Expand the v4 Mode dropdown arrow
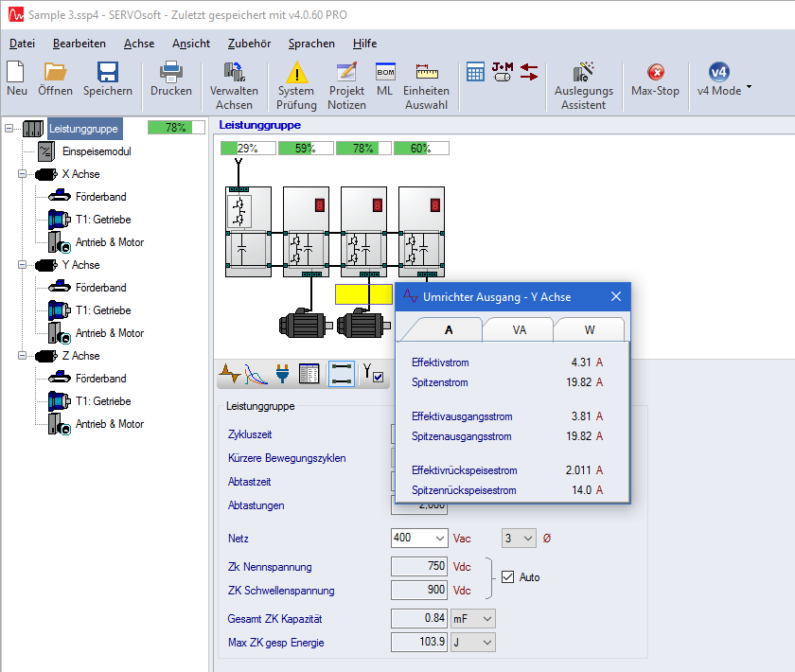This screenshot has width=795, height=672. point(749,87)
